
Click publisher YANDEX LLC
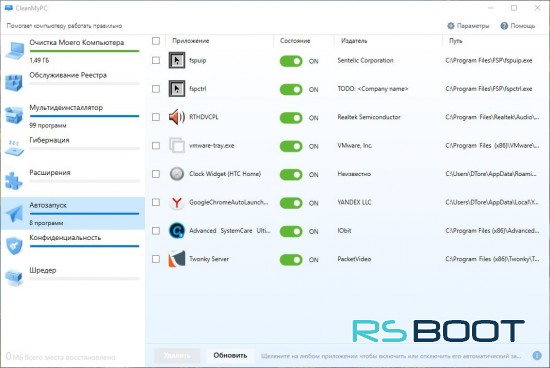354,202
